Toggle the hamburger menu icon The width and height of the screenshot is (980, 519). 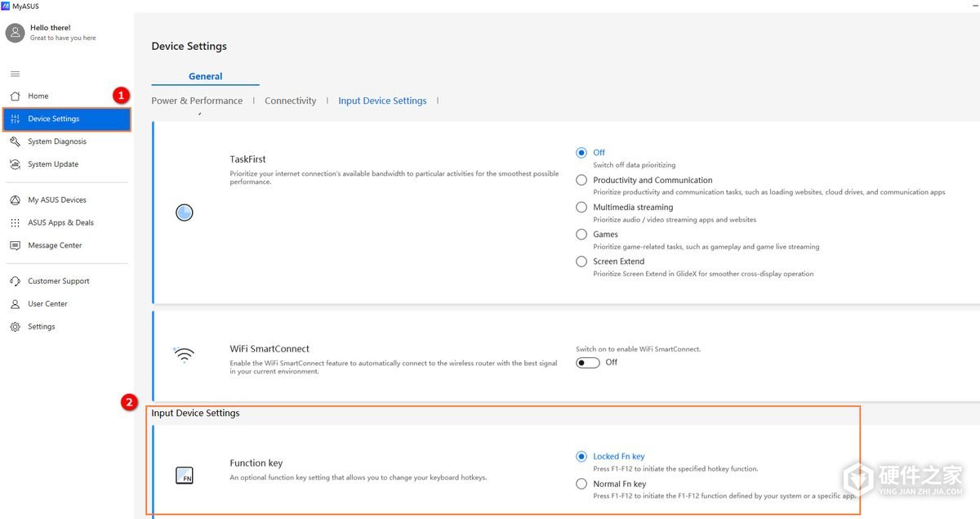tap(15, 74)
